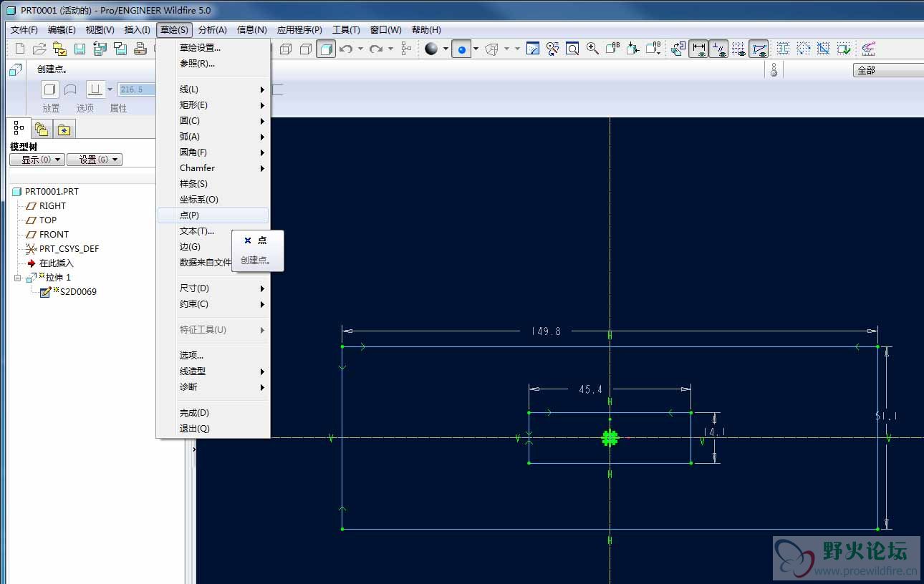
Task: Select the solid extrude option icon
Action: click(x=49, y=89)
